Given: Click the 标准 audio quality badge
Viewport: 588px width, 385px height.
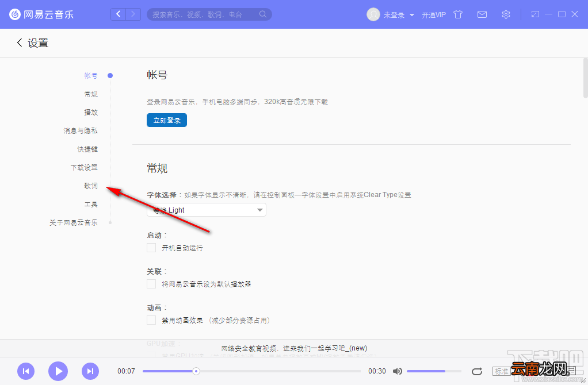Looking at the screenshot, I should coord(501,371).
